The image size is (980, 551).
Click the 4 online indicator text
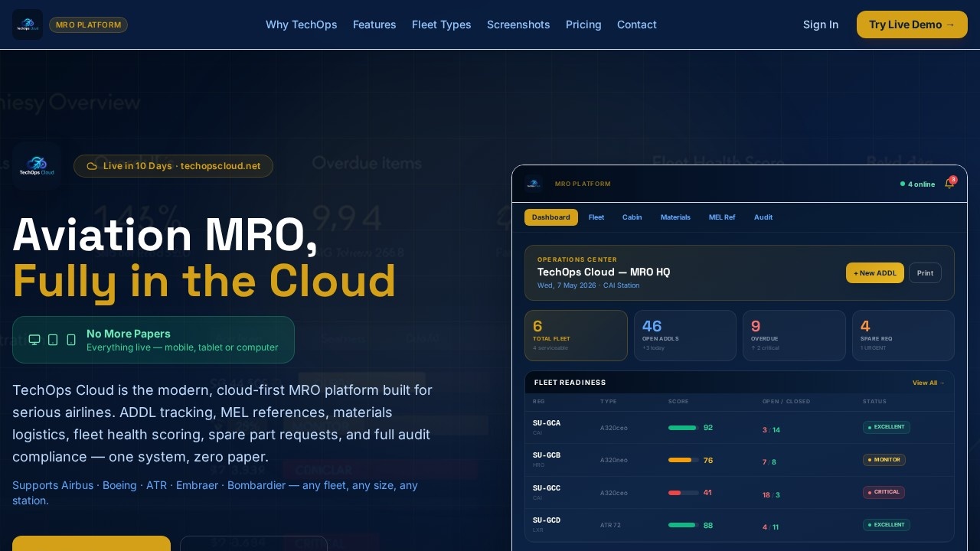pos(921,184)
